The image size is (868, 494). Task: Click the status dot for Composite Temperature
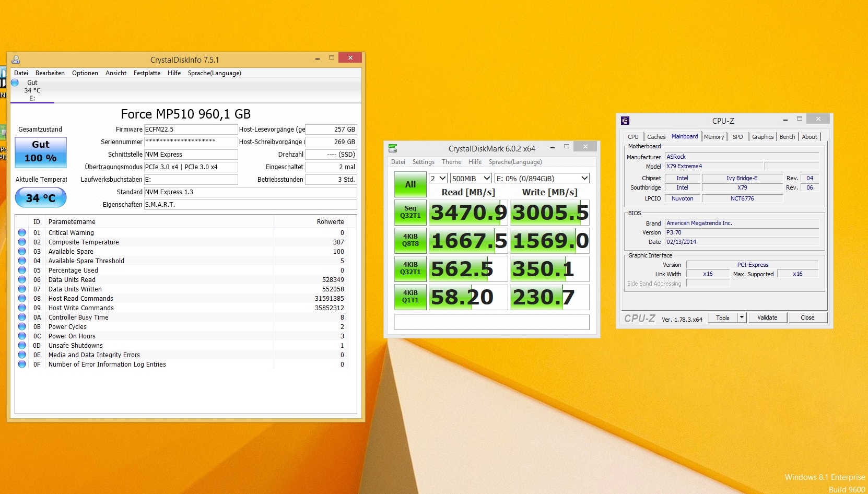click(x=22, y=242)
